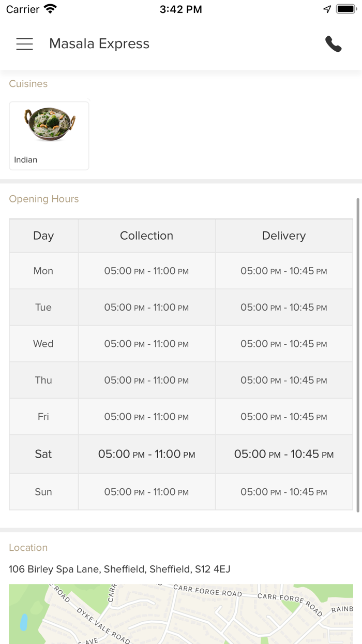The width and height of the screenshot is (362, 644).
Task: Open the hamburger menu
Action: [x=24, y=44]
